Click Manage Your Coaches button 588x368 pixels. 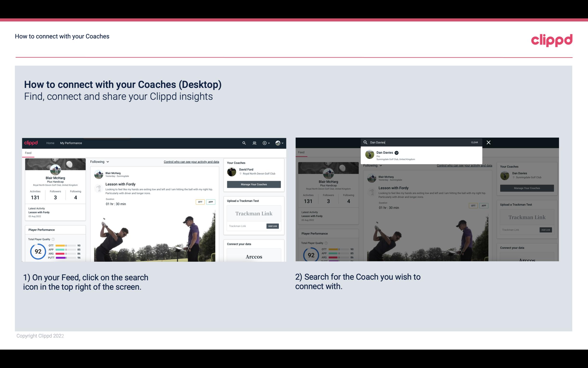[253, 184]
